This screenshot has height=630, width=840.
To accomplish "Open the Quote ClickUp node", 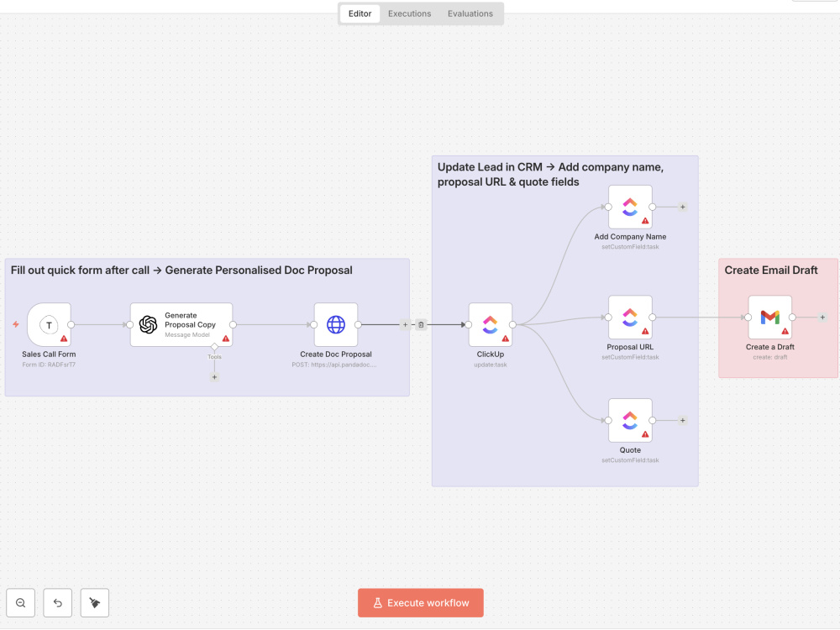I will (x=630, y=421).
